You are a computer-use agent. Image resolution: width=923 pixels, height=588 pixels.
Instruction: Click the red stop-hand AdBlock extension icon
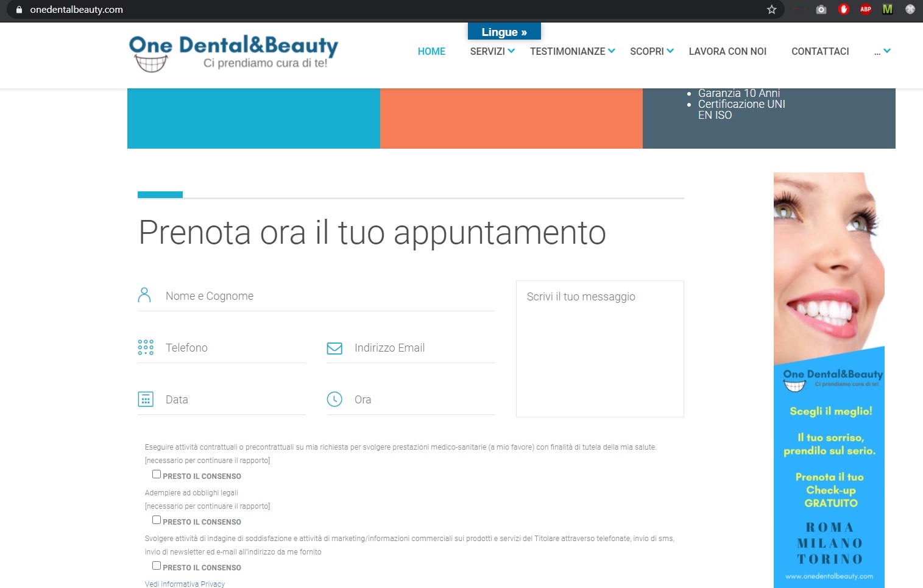844,10
